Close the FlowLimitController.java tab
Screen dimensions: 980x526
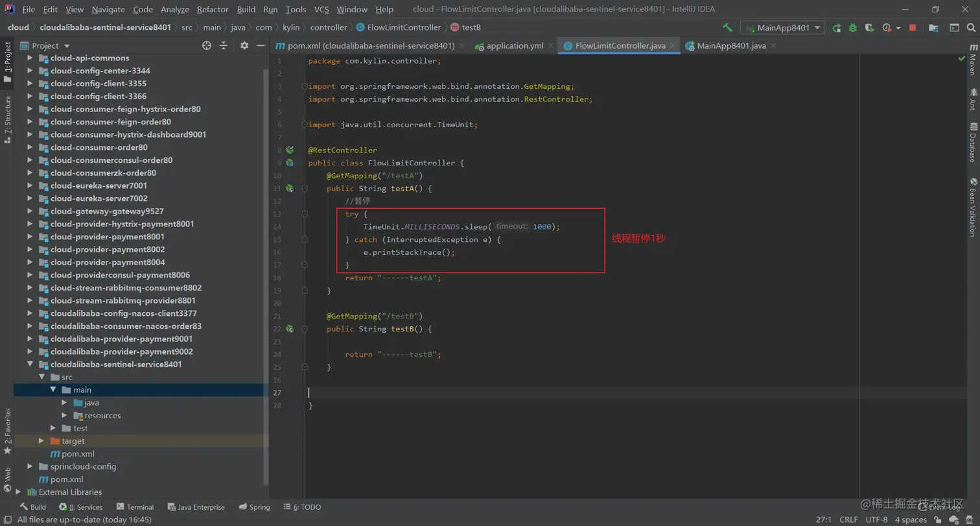point(673,46)
